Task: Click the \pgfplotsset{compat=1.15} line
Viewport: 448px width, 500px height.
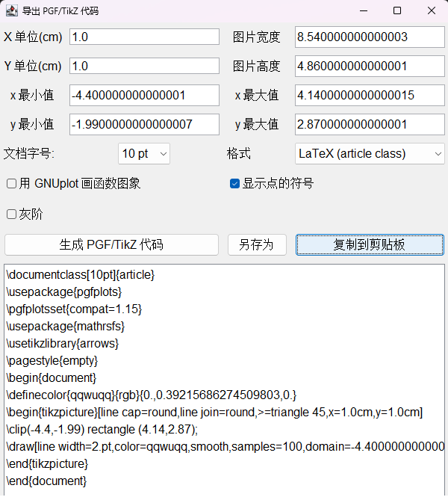Action: coord(74,309)
